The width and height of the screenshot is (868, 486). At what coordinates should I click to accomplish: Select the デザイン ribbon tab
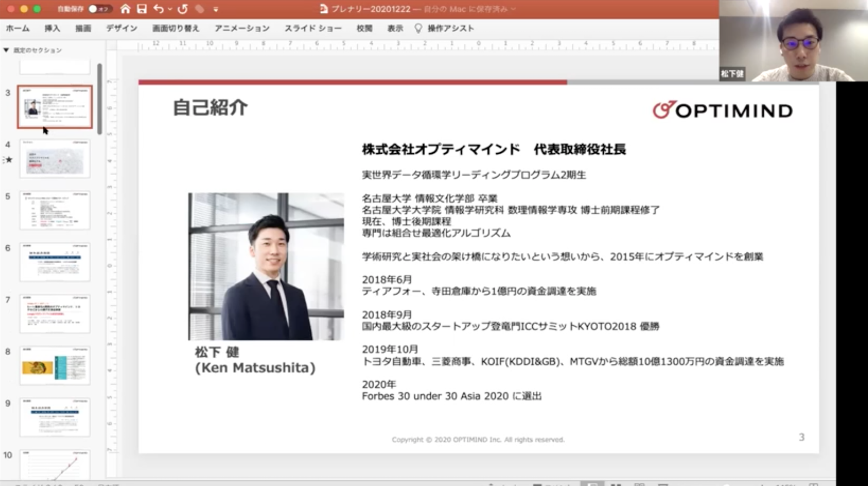click(x=121, y=28)
